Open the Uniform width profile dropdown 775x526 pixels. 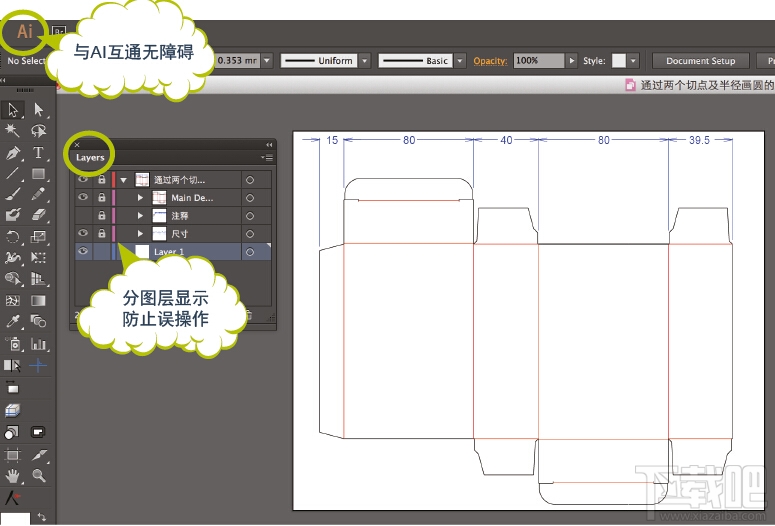coord(365,61)
